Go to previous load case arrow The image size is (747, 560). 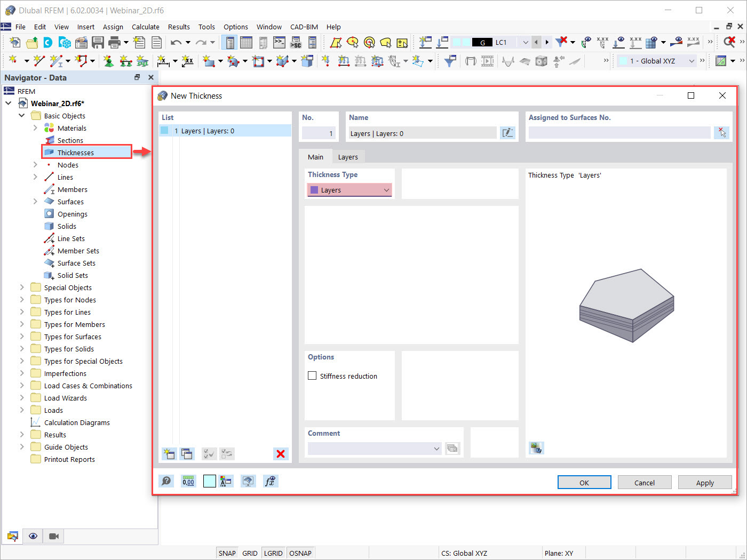536,42
